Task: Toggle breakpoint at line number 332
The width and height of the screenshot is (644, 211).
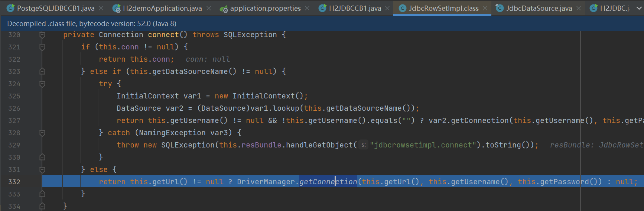Action: coord(14,182)
